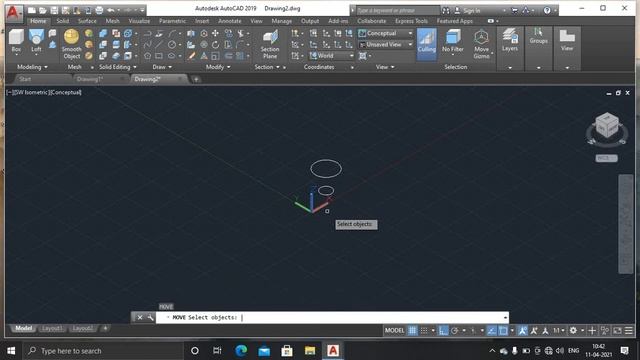Select the Box solid tool
The width and height of the screenshot is (640, 360).
tap(16, 41)
